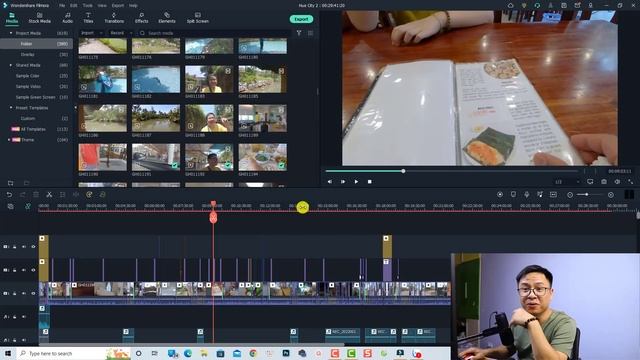Collapse the Preset Templates tree

pyautogui.click(x=11, y=108)
